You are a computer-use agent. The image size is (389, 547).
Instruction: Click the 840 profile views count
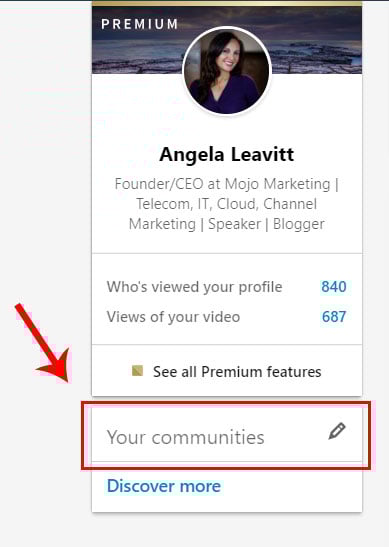pyautogui.click(x=334, y=287)
